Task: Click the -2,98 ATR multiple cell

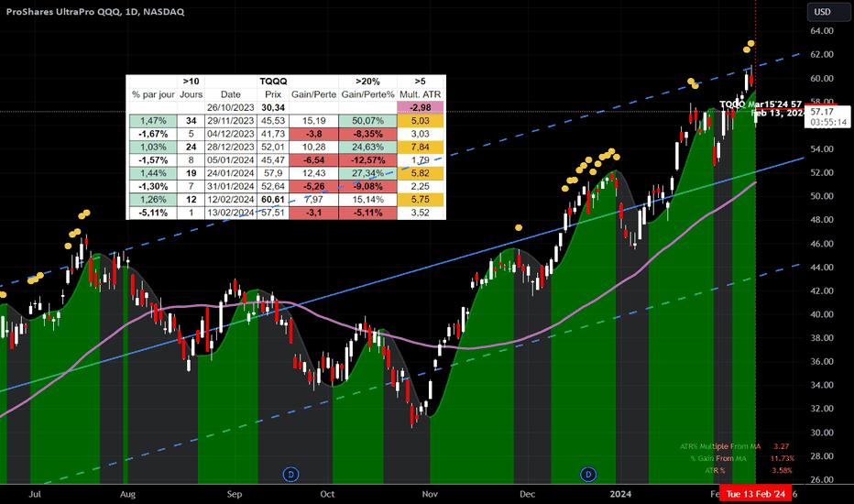Action: click(x=421, y=107)
